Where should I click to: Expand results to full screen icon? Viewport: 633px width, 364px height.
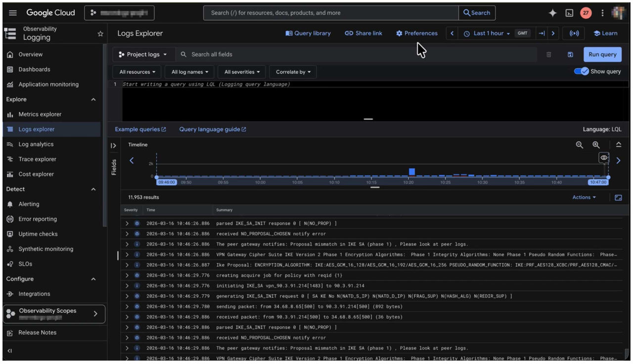[x=618, y=197]
